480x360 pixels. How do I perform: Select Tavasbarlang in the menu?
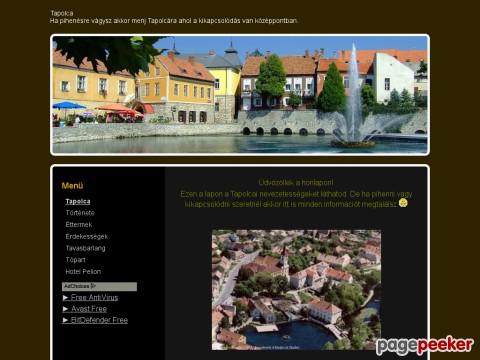pyautogui.click(x=85, y=248)
